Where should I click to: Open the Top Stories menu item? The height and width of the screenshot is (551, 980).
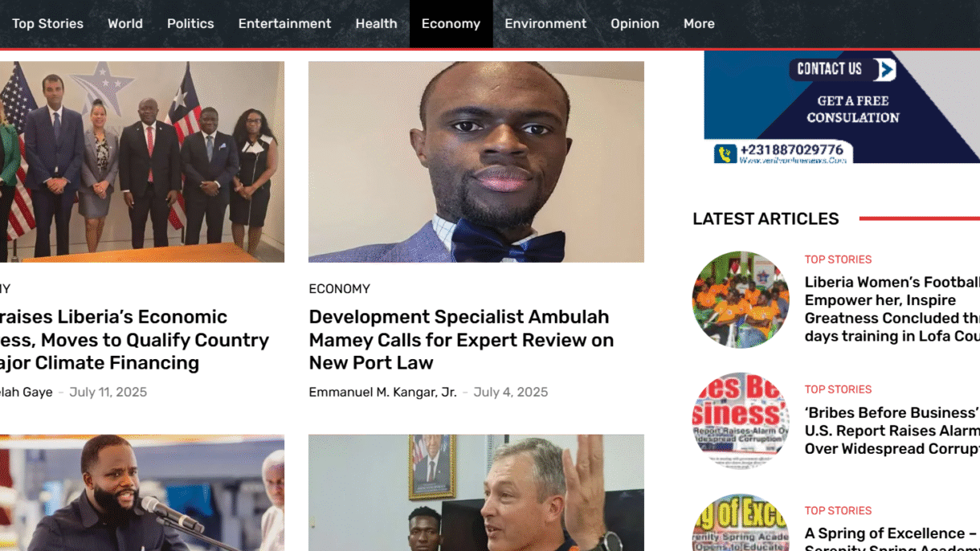47,23
